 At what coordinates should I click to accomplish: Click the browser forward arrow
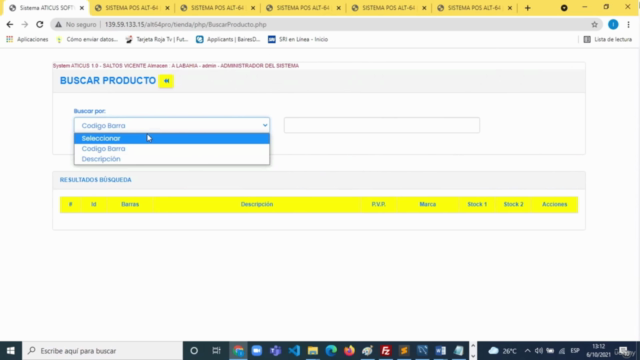(24, 24)
